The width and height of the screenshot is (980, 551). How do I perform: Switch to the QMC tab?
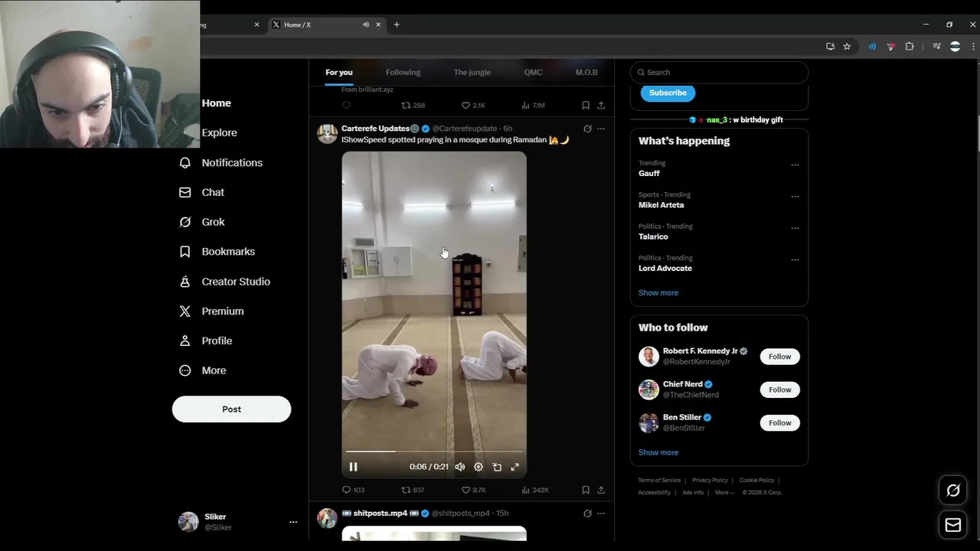click(533, 72)
